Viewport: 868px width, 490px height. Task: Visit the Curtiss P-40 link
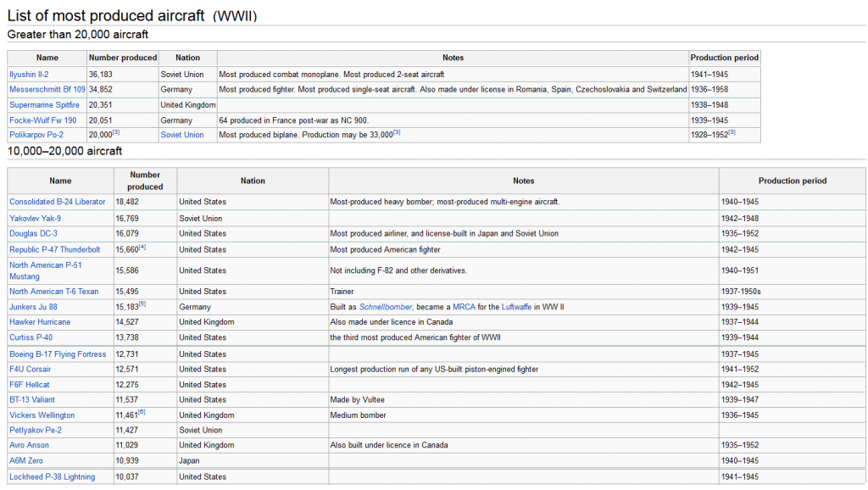point(31,337)
